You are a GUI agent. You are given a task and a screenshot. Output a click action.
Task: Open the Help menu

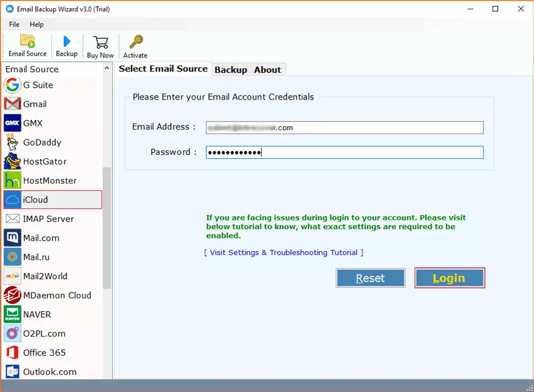point(37,24)
